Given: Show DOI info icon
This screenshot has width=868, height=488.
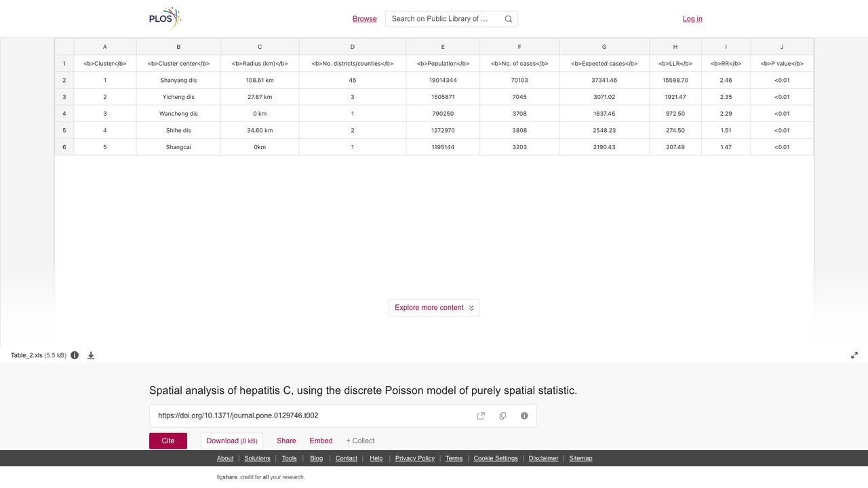Looking at the screenshot, I should coord(524,415).
